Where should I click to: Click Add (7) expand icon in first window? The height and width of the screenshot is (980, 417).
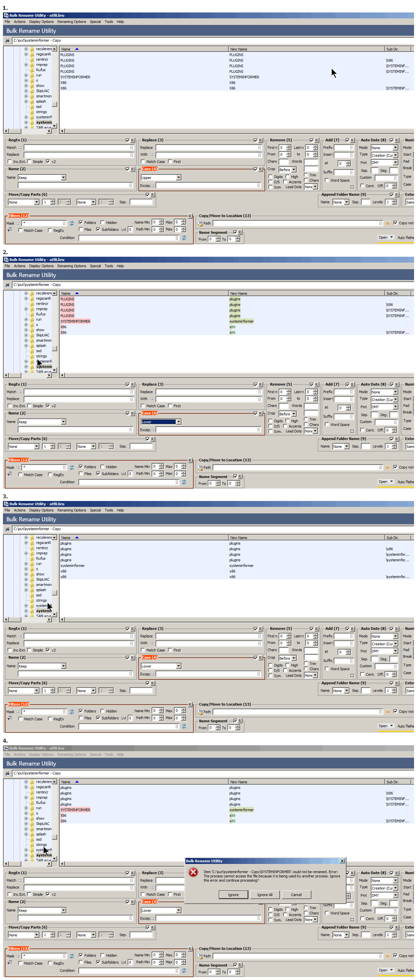352,187
